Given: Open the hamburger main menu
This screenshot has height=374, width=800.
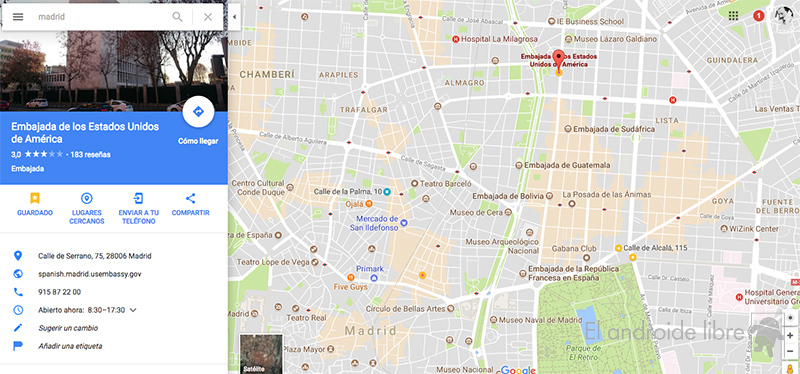Looking at the screenshot, I should [18, 17].
